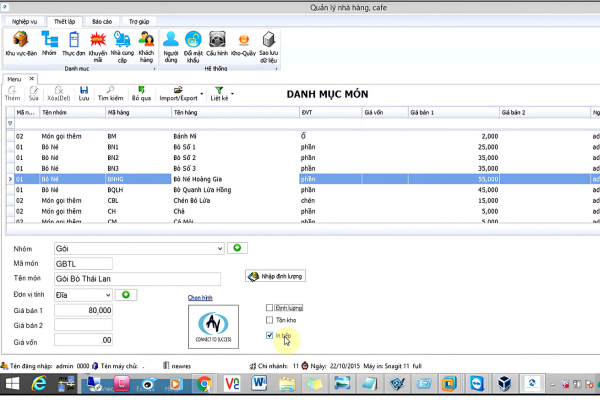Viewport: 600px width, 400px height.
Task: Toggle the Tồn kho checkbox
Action: tap(269, 320)
